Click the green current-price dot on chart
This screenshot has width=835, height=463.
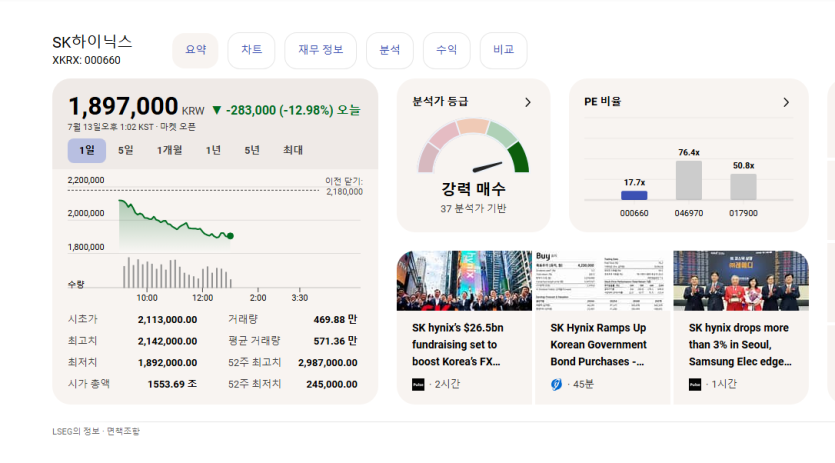coord(230,235)
